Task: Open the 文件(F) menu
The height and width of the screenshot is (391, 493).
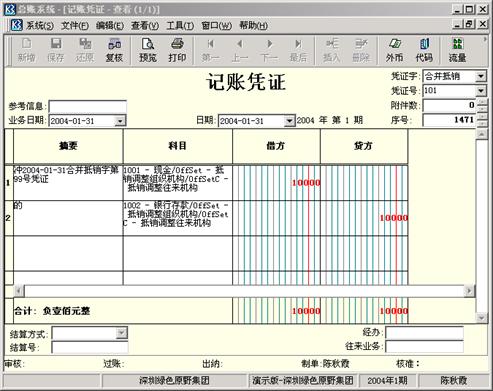Action: pyautogui.click(x=75, y=25)
